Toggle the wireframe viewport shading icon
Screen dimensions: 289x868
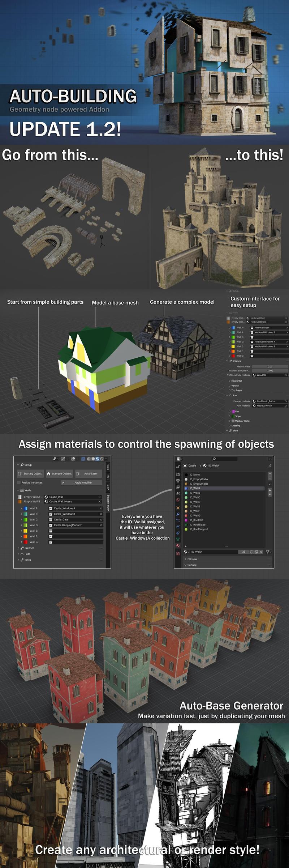coord(89,459)
